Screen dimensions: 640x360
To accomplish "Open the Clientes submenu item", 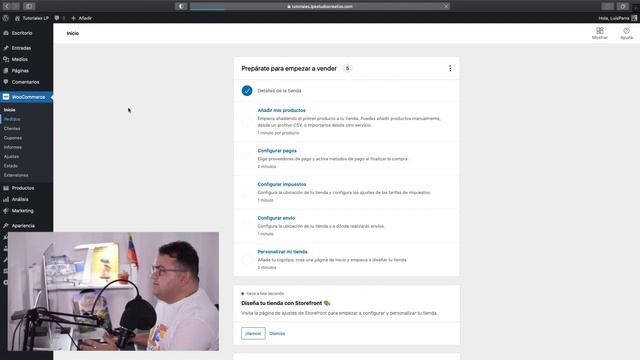I will pyautogui.click(x=12, y=129).
